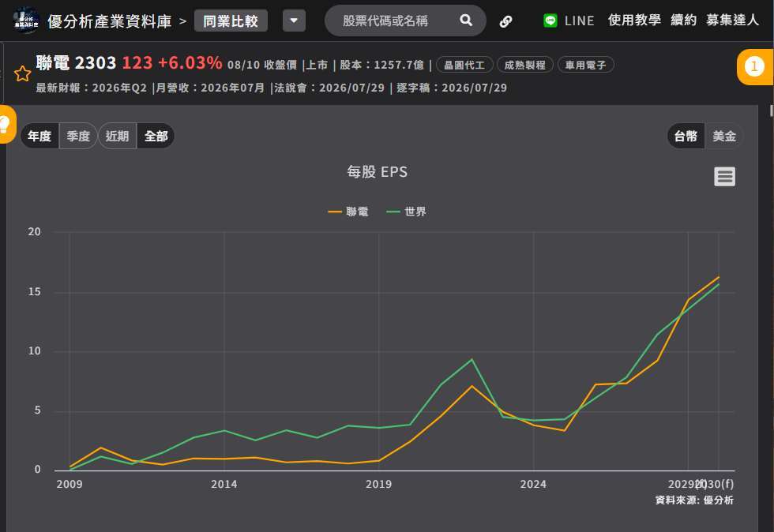
Task: Click the green LINE chat icon
Action: click(x=550, y=21)
